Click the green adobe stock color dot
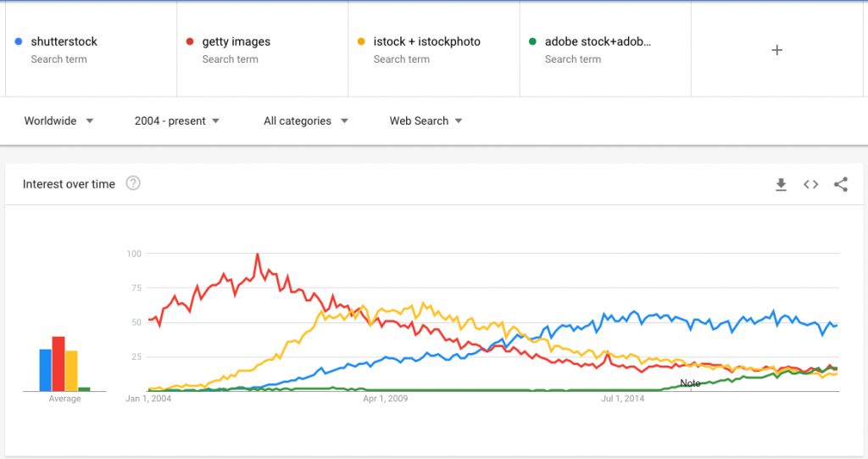Image resolution: width=868 pixels, height=459 pixels. tap(532, 42)
